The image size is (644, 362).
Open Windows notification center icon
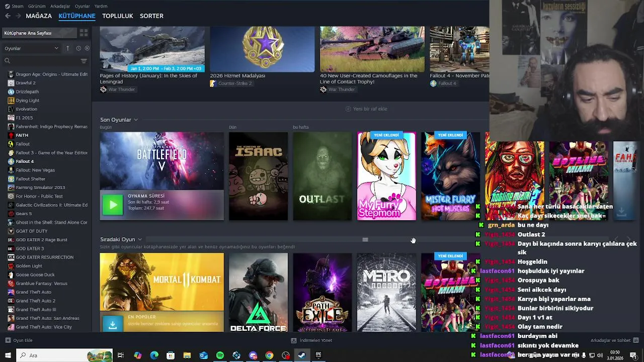click(x=633, y=355)
